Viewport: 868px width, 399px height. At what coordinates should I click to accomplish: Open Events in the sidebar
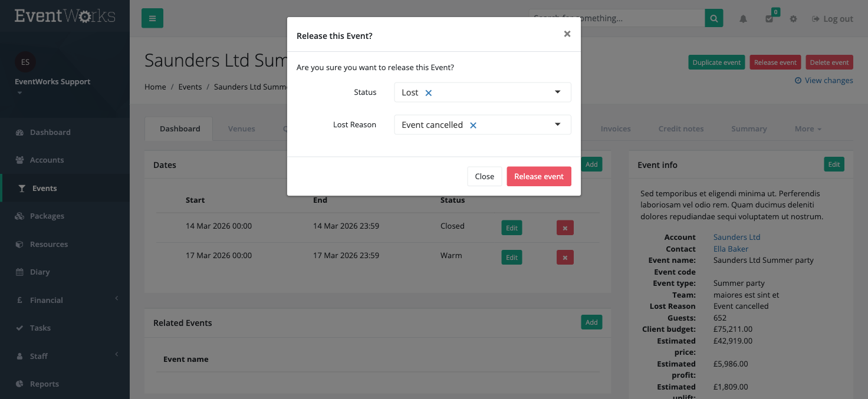coord(65,188)
